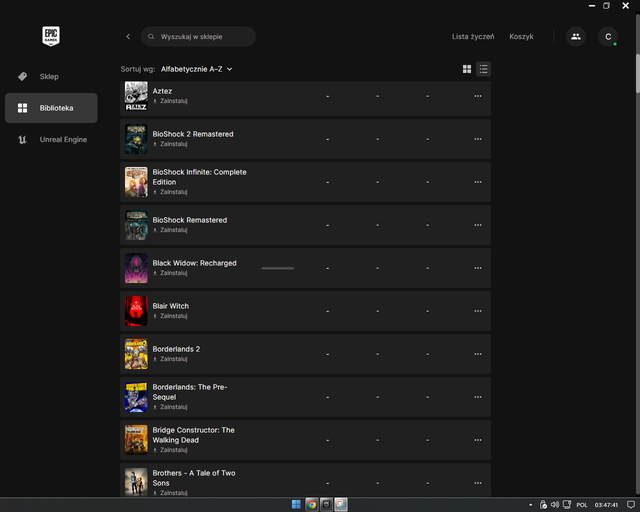Image resolution: width=640 pixels, height=512 pixels.
Task: Open the friends list icon
Action: 576,37
